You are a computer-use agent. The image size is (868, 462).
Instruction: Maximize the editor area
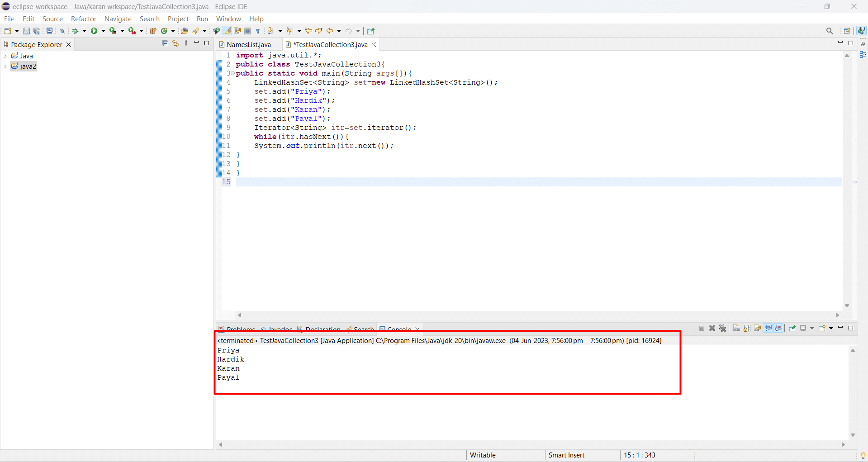click(851, 43)
